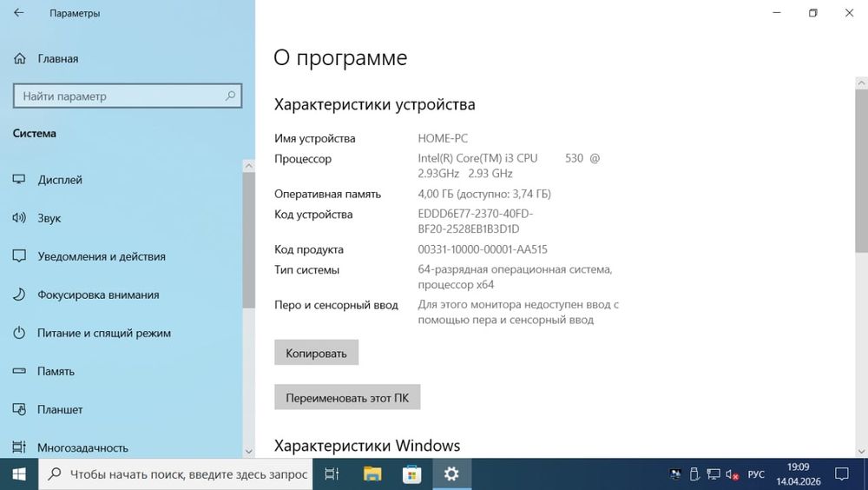Open Фокусировка внимания settings
Screen dimensions: 868x490
point(86,295)
